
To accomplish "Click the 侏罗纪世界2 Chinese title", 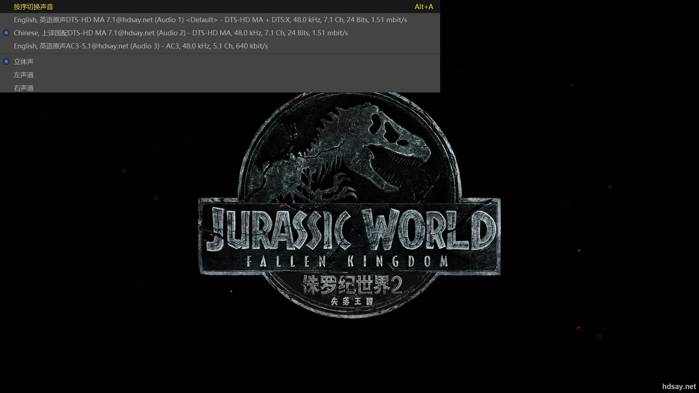I will click(x=352, y=285).
